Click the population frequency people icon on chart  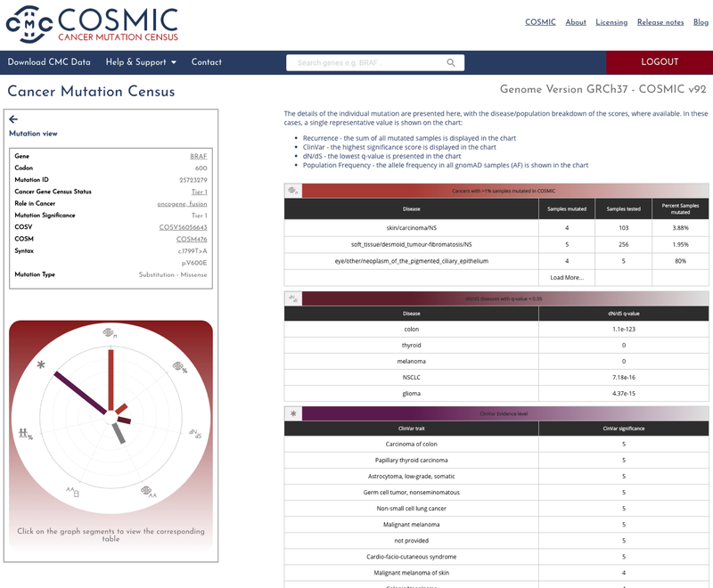tap(26, 434)
